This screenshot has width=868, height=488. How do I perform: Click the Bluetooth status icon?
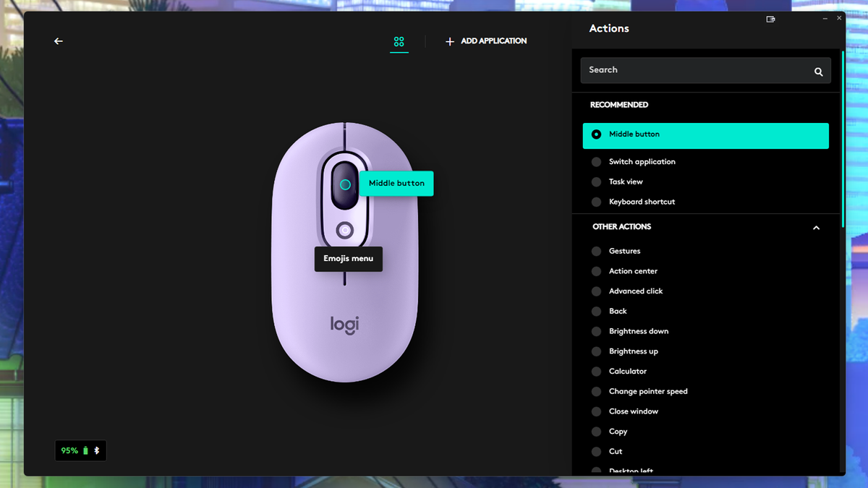(x=96, y=450)
